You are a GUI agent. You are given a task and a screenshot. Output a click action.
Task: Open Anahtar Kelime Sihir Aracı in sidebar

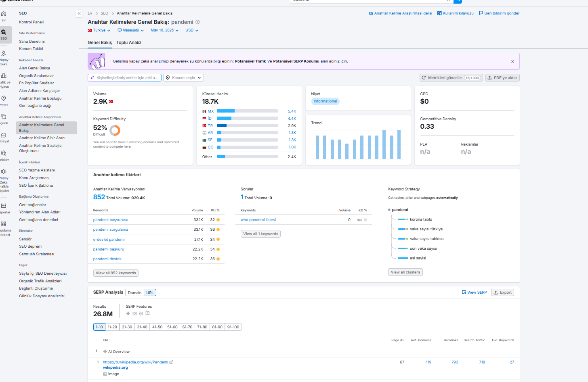click(x=42, y=138)
